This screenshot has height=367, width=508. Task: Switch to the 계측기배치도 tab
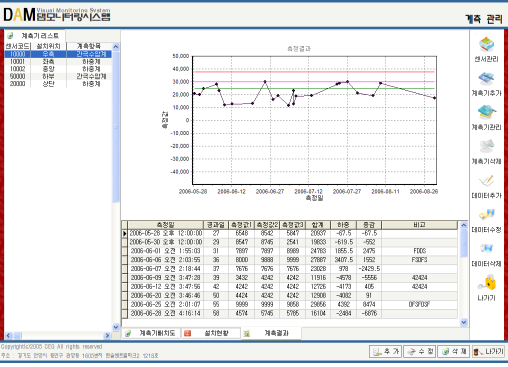(152, 333)
